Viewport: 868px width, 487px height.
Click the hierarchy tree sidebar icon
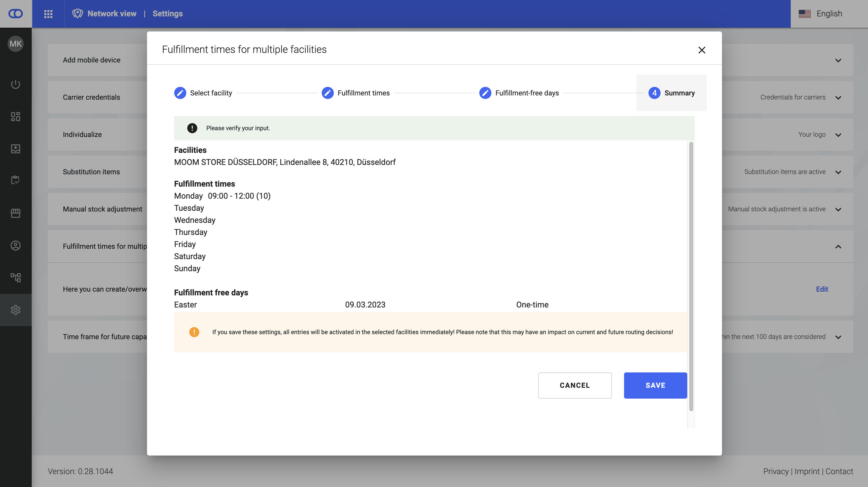tap(16, 277)
